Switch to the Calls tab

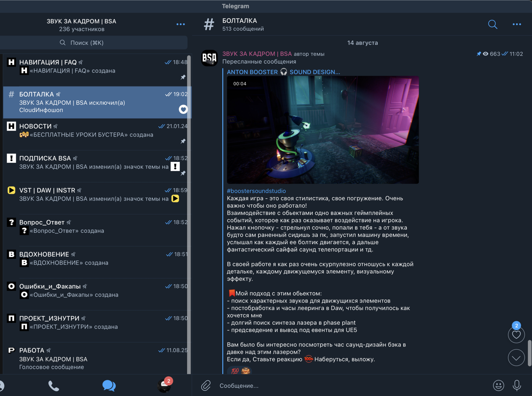(54, 386)
